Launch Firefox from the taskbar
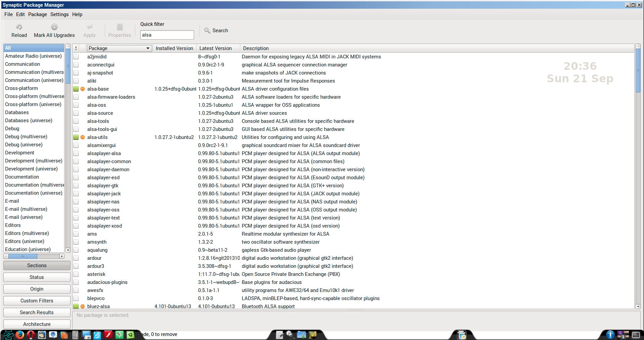Viewport: 644px width, 340px height. pos(20,335)
